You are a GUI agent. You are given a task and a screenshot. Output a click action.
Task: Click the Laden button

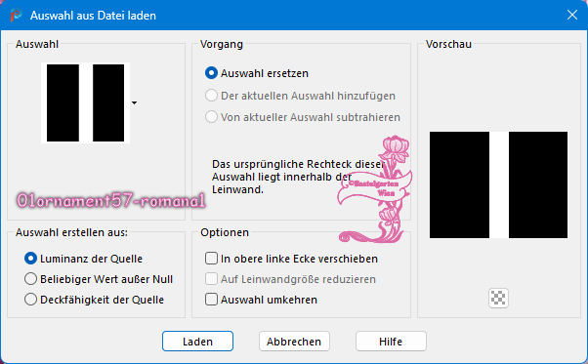pos(197,342)
